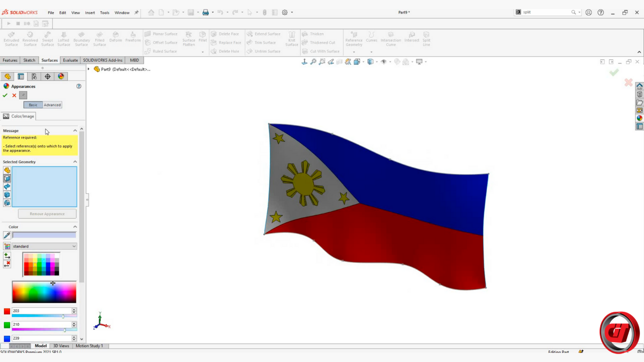Open the Insert menu
This screenshot has height=362, width=644.
[90, 13]
